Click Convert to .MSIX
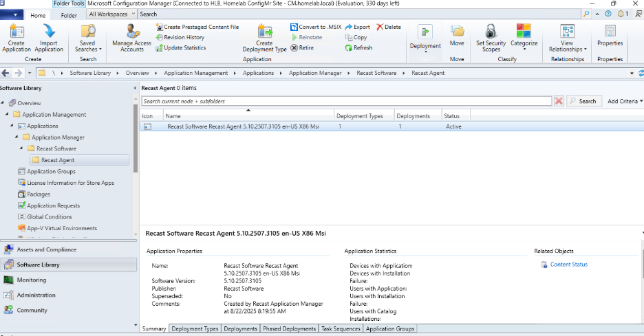The height and width of the screenshot is (336, 644). 316,27
